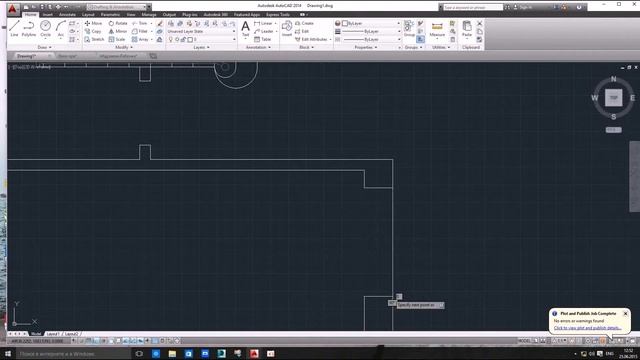
Task: Click the E compass direction on ViewCube
Action: click(x=632, y=98)
